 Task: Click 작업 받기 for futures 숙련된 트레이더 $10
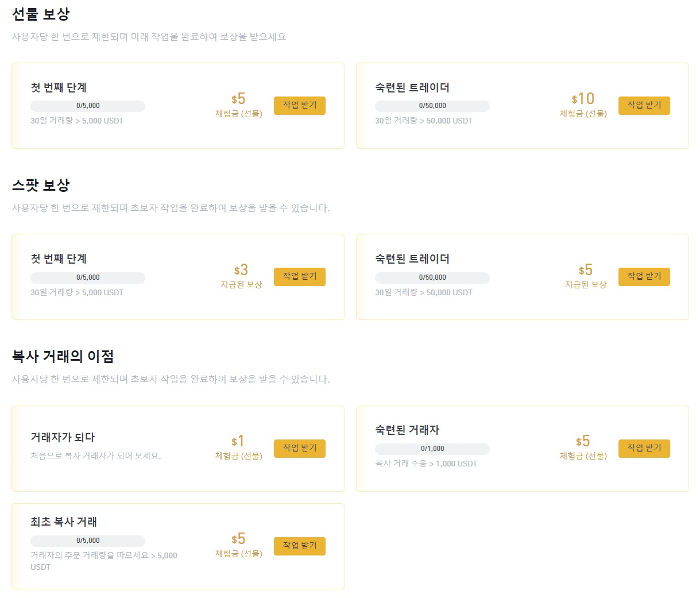pos(644,106)
